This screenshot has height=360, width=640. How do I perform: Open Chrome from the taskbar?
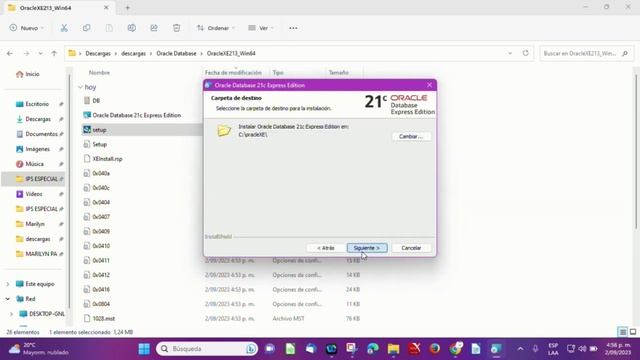[455, 349]
